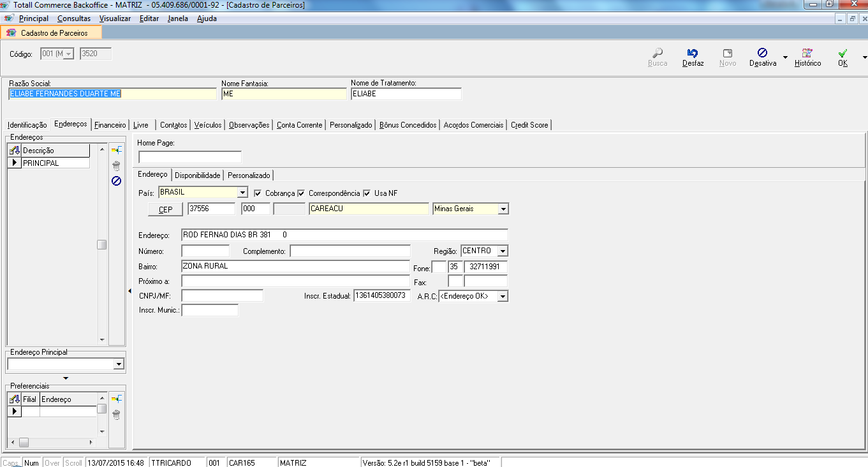Click the Bairro field containing ZONA RURAL
Image resolution: width=868 pixels, height=467 pixels.
(295, 267)
